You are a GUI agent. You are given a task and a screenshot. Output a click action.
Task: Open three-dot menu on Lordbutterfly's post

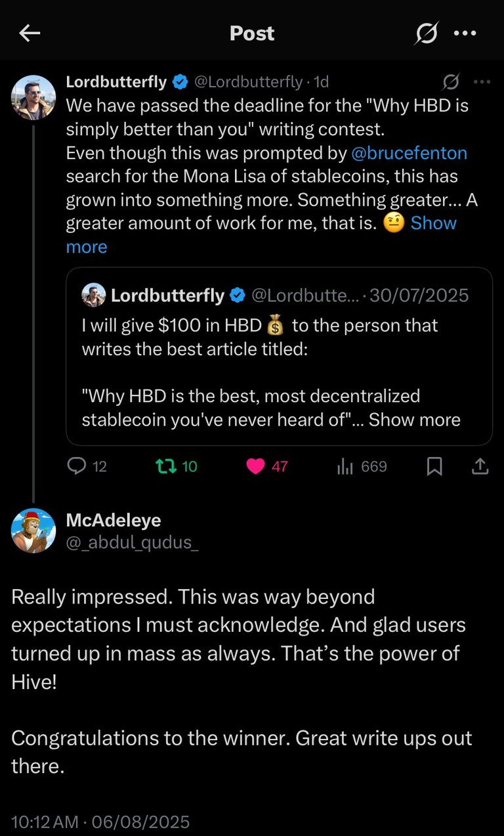pyautogui.click(x=482, y=82)
